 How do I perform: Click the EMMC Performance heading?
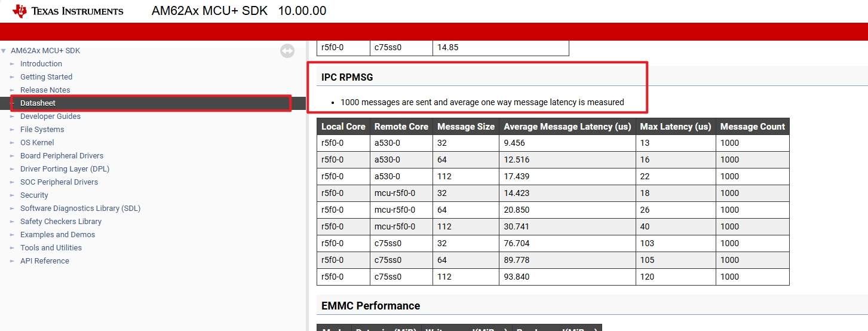pos(370,306)
